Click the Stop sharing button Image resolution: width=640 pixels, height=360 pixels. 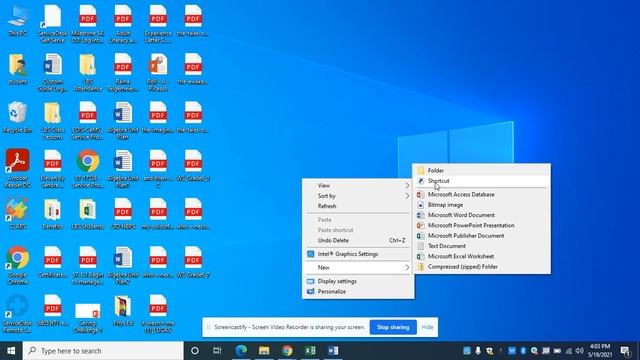[x=393, y=327]
